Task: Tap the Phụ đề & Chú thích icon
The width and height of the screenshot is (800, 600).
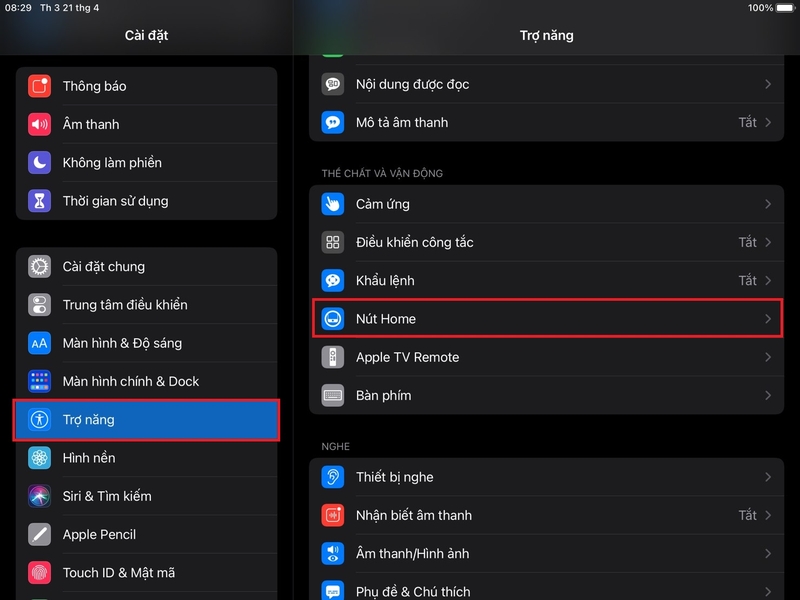Action: (333, 590)
